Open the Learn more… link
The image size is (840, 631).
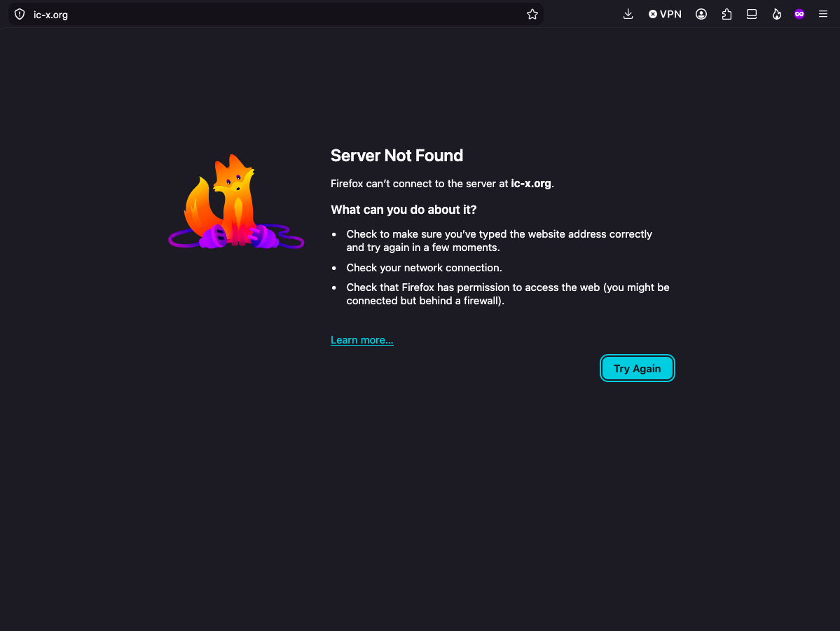(362, 340)
